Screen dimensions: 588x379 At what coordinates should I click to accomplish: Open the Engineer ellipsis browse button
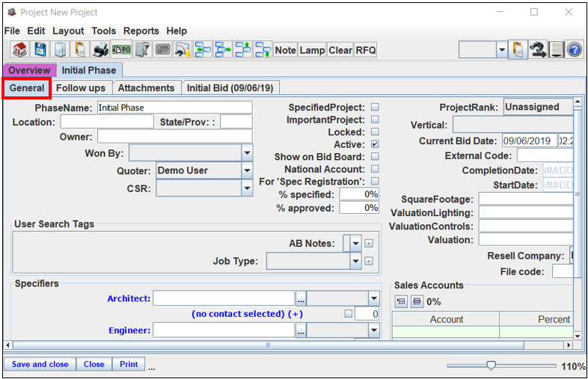pyautogui.click(x=301, y=330)
